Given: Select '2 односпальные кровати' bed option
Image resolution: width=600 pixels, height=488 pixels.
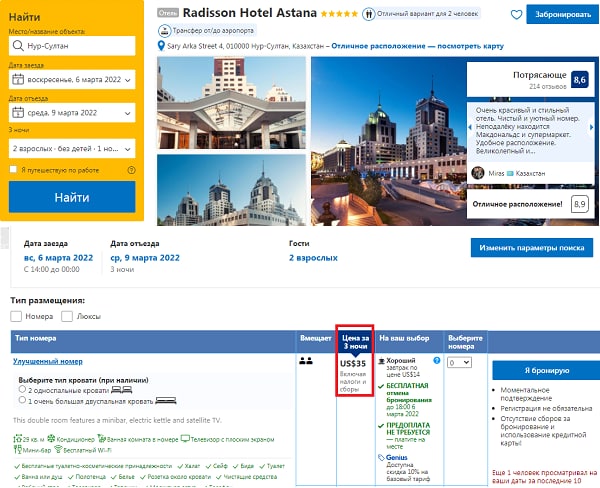Looking at the screenshot, I should 22,389.
